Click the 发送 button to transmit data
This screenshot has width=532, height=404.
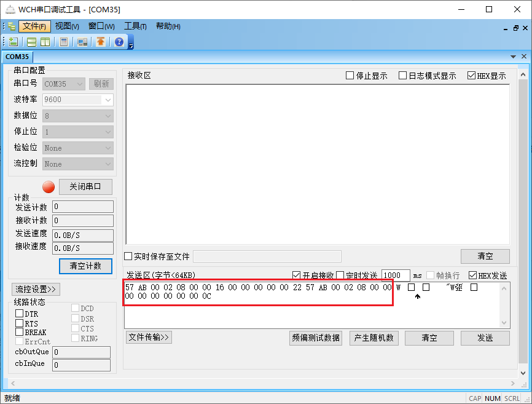tap(485, 338)
